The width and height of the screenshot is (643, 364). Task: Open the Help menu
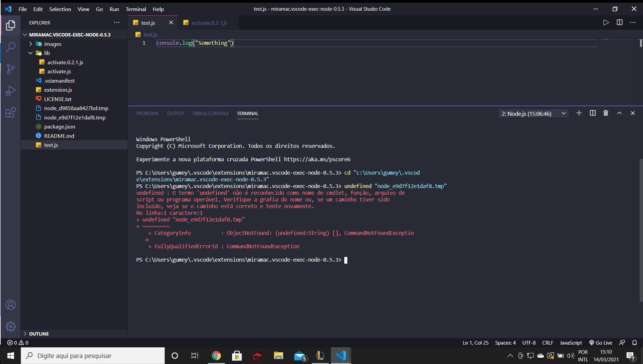[x=158, y=9]
